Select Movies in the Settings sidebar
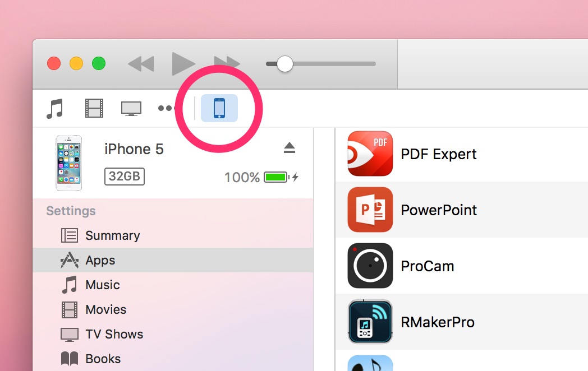Screen dimensions: 588x371 [173, 309]
